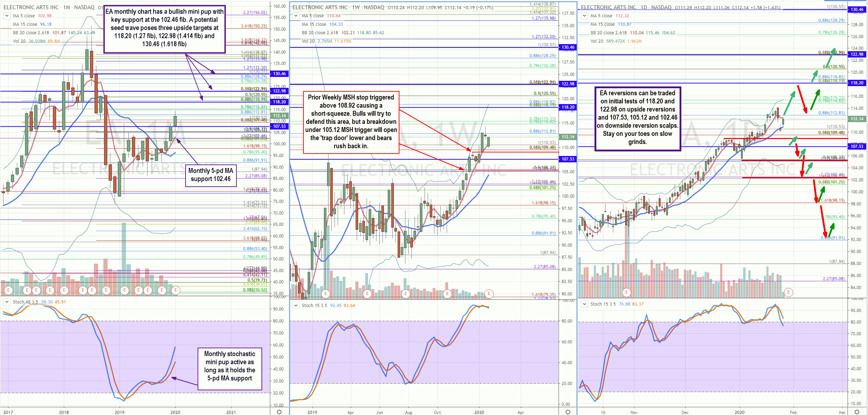Click 112.14 current price label on daily chart
868x415 pixels.
tap(857, 119)
